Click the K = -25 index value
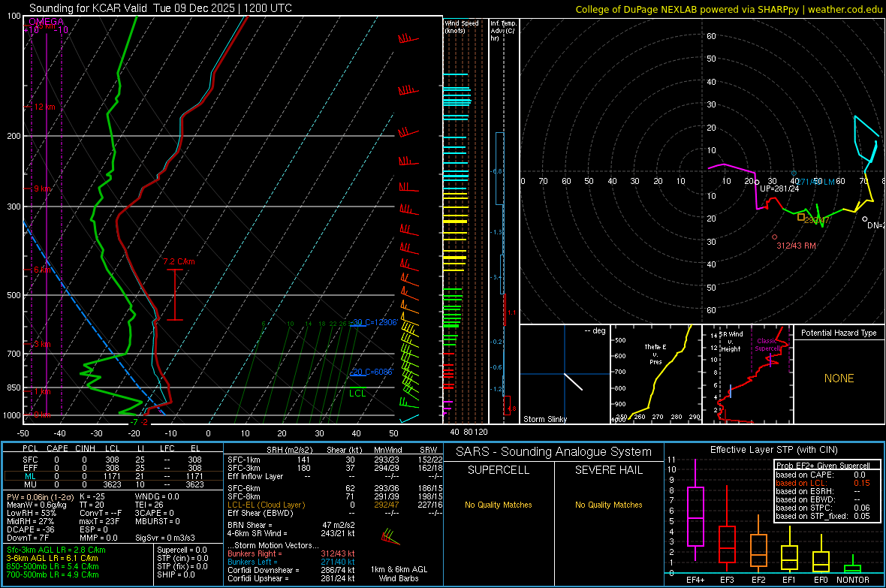The width and height of the screenshot is (886, 588). point(92,496)
